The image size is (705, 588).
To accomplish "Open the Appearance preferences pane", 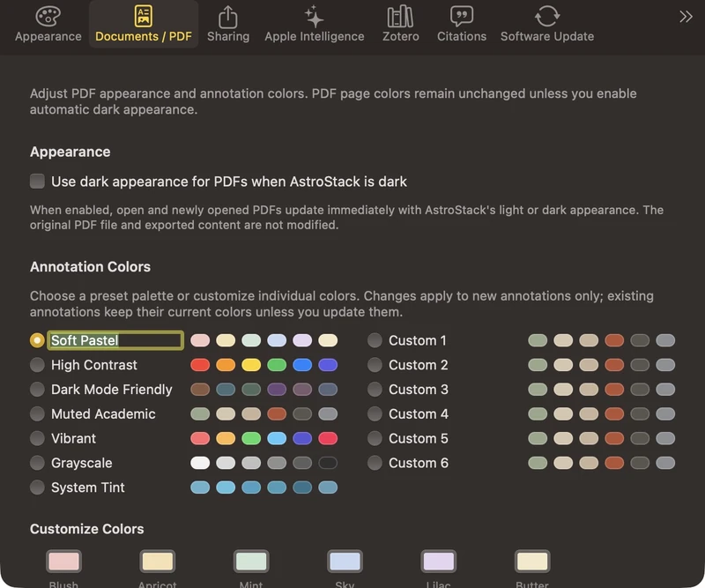I will (x=48, y=24).
